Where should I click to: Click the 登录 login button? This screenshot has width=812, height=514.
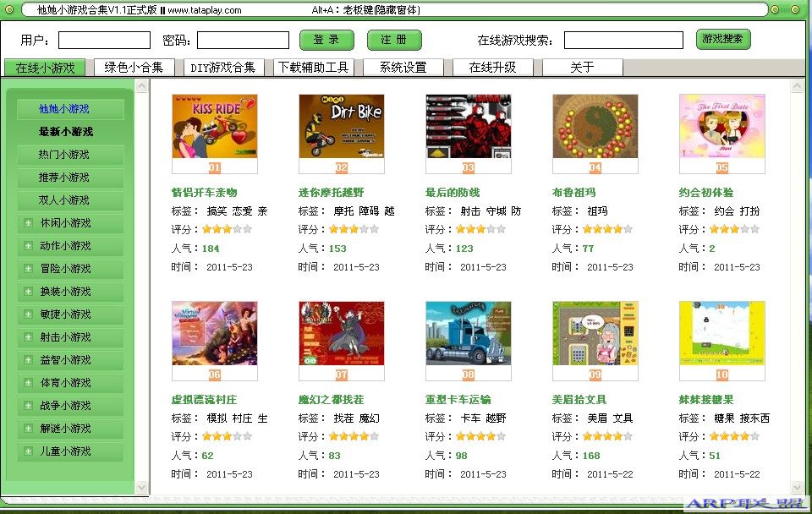click(x=326, y=40)
